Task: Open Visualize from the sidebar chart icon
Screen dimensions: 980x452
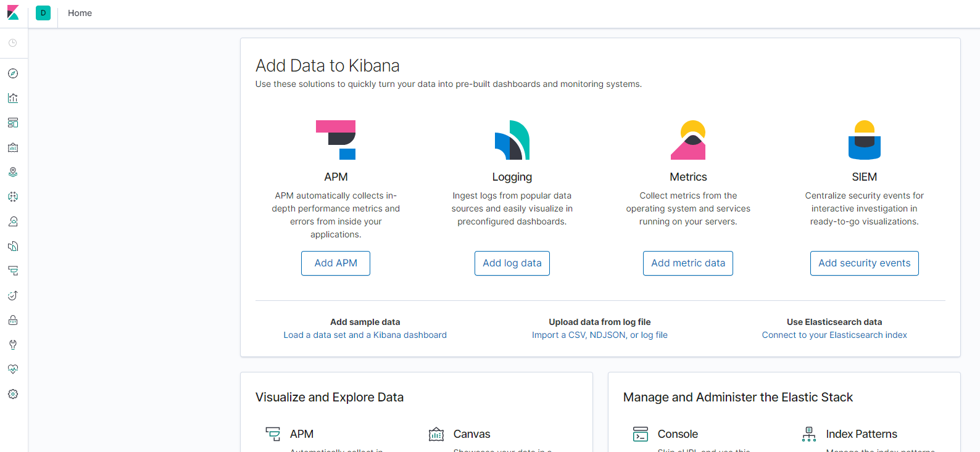Action: (13, 98)
